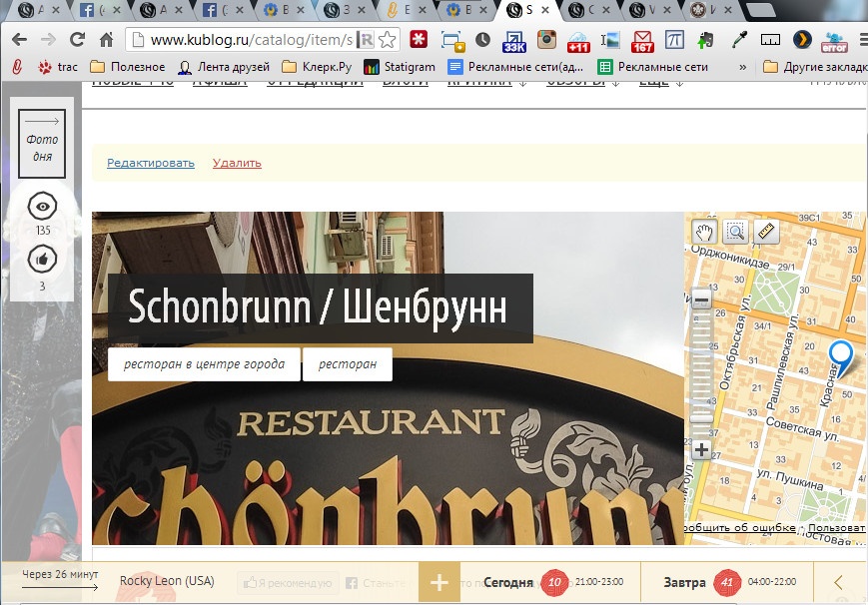Viewport: 868px width, 605px height.
Task: Click the red Удалить link
Action: (x=237, y=163)
